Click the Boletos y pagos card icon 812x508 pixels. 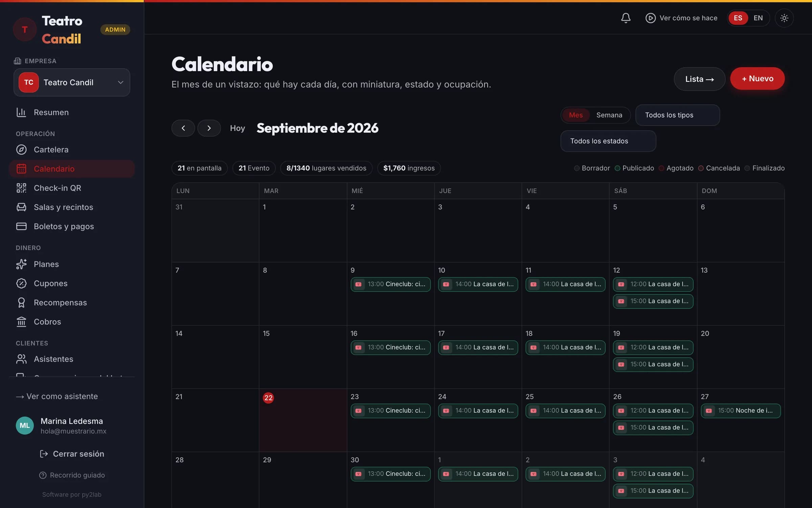pos(21,227)
